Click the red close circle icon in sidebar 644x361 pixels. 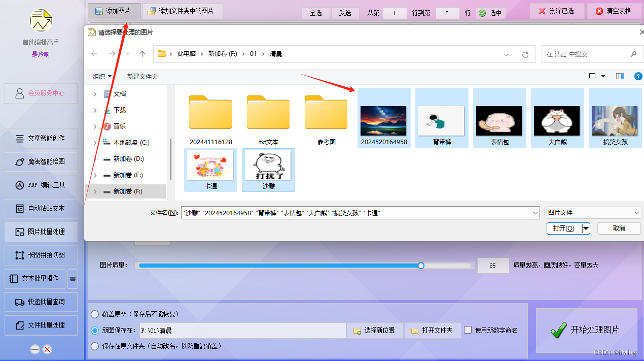[47, 349]
